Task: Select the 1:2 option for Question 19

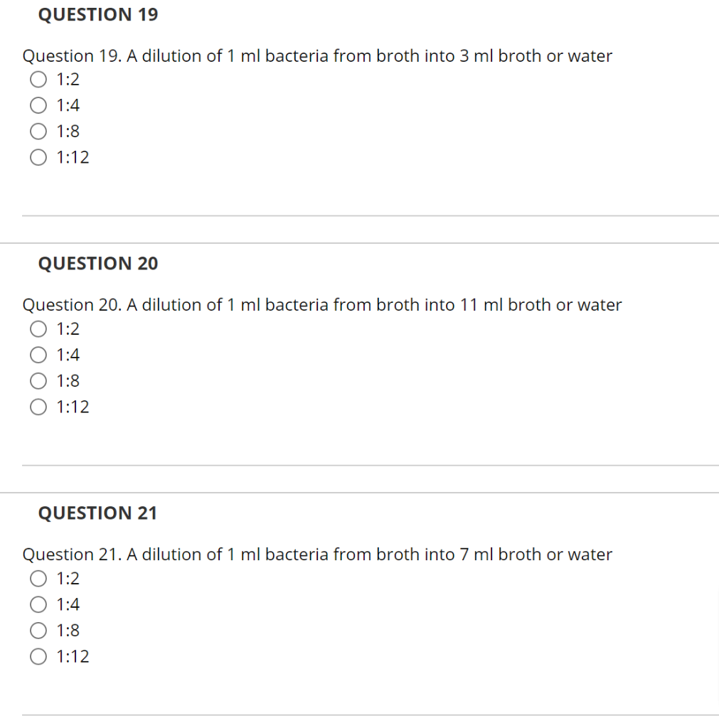Action: point(38,80)
